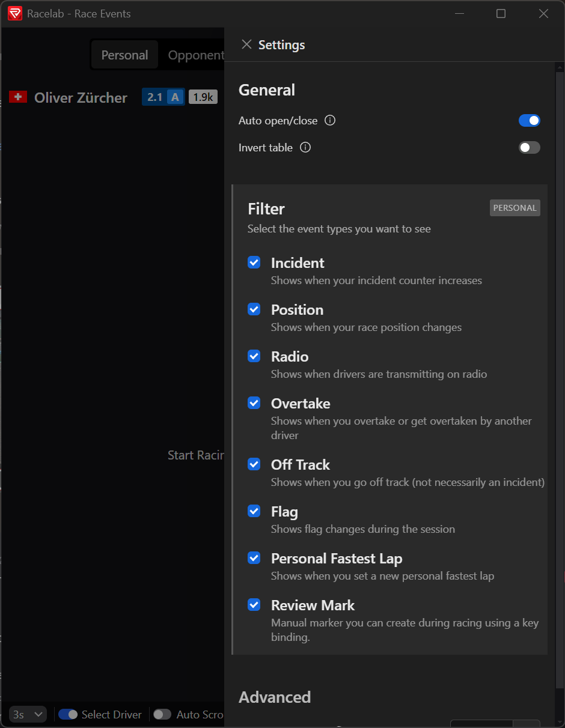The height and width of the screenshot is (728, 565).
Task: Click the PERSONAL badge in the Filter header
Action: (x=515, y=207)
